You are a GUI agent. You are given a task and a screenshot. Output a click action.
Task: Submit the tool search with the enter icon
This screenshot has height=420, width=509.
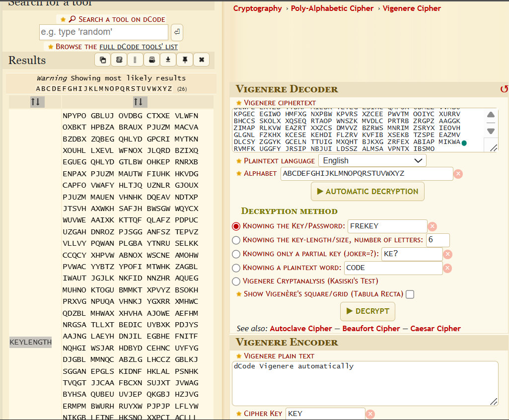(177, 32)
